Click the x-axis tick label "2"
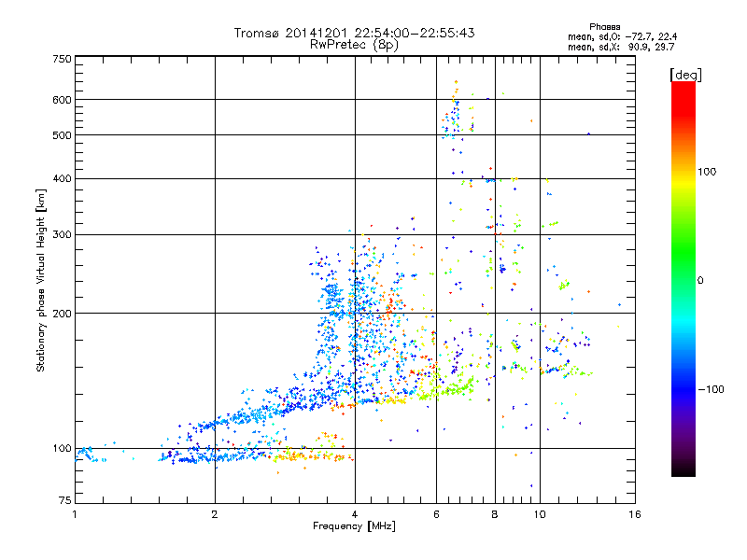 (215, 514)
